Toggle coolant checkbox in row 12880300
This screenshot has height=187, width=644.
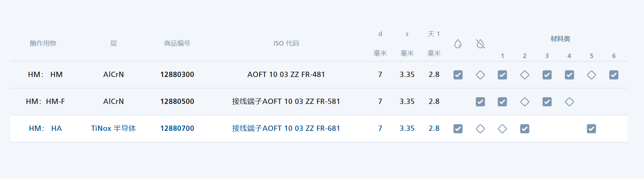458,75
